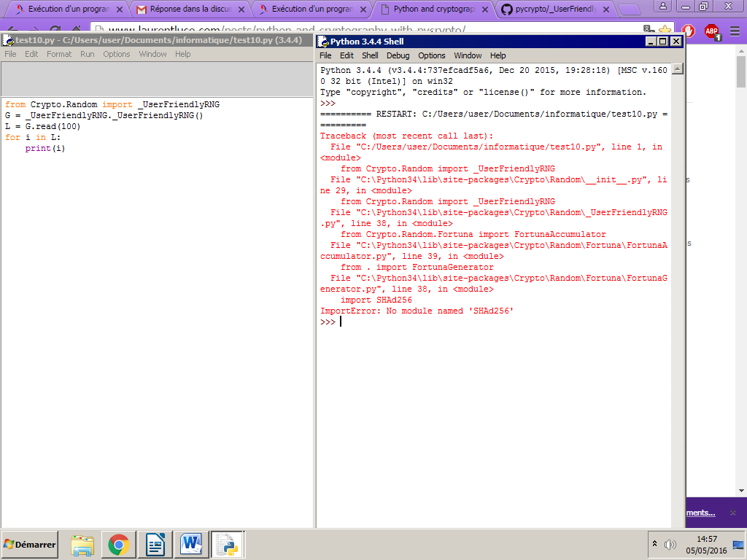Switch to Python and cryptography tab
Image resolution: width=747 pixels, height=560 pixels.
433,9
